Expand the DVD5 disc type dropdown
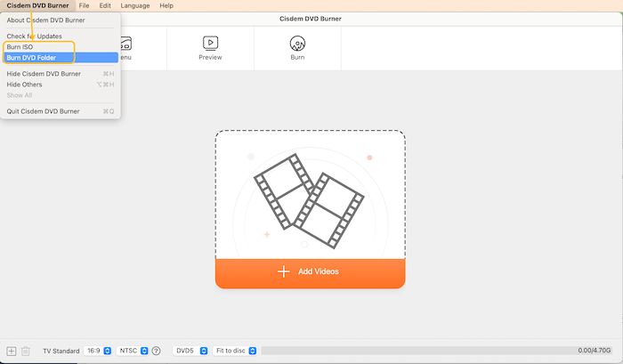Viewport: 623px width, 364px height. click(x=190, y=351)
